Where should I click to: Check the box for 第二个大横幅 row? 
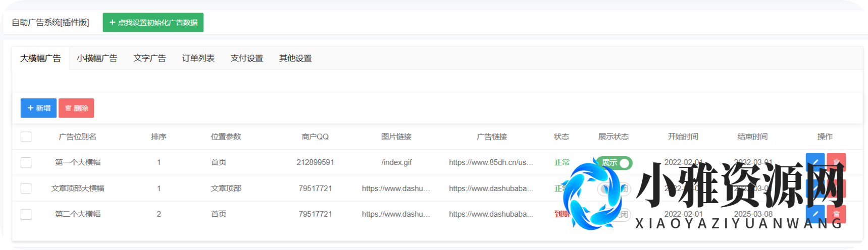26,214
